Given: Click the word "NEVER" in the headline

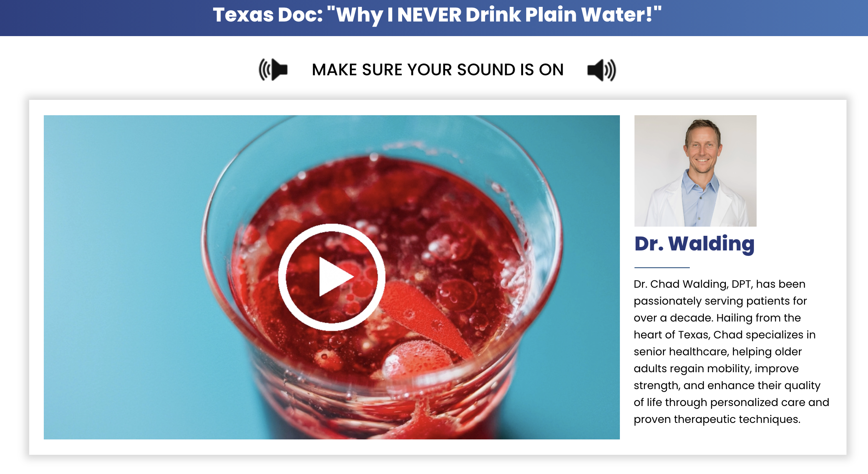Looking at the screenshot, I should 429,15.
